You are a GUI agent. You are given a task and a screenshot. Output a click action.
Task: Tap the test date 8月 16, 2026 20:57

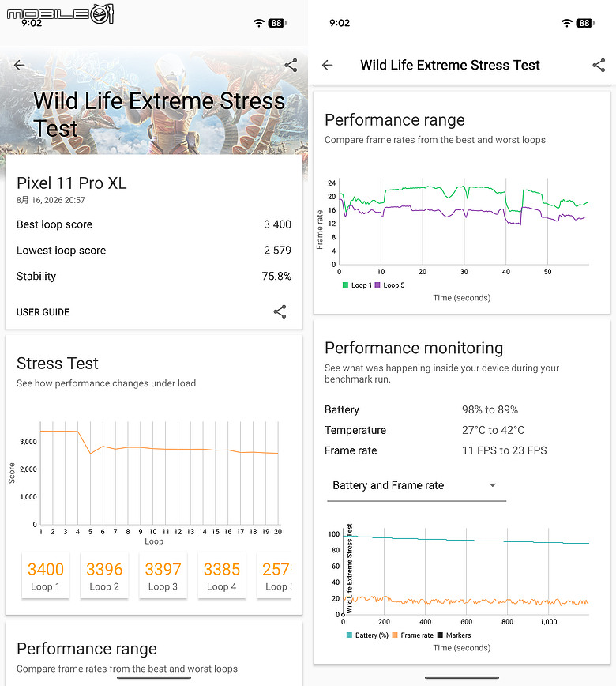pyautogui.click(x=51, y=200)
